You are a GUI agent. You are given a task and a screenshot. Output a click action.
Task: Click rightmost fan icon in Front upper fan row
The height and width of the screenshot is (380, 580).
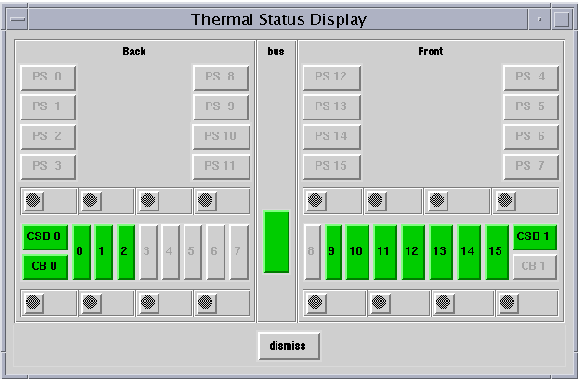click(x=506, y=201)
